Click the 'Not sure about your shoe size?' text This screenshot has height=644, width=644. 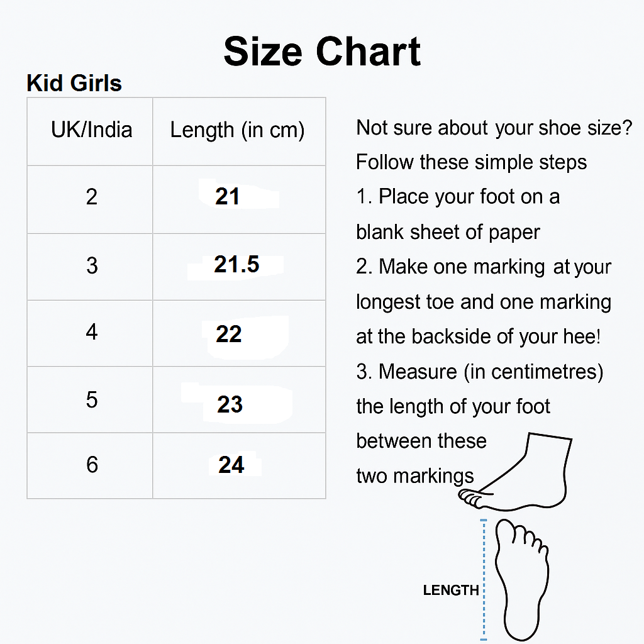[x=494, y=128]
